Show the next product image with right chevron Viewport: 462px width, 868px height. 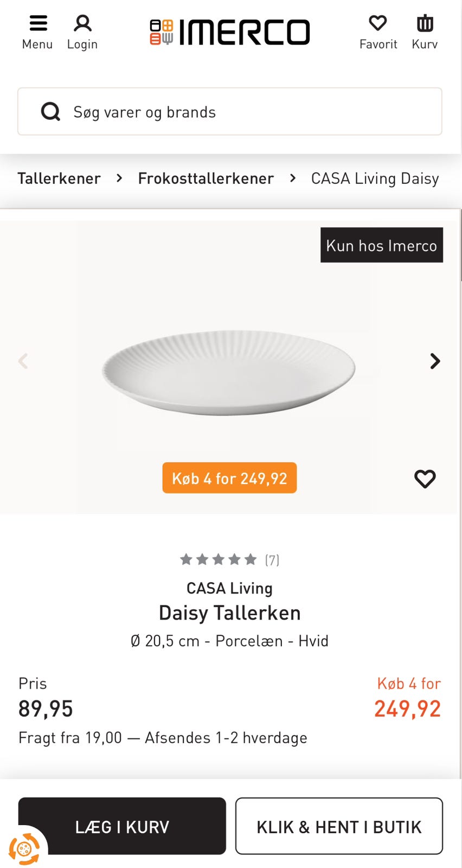click(x=435, y=361)
